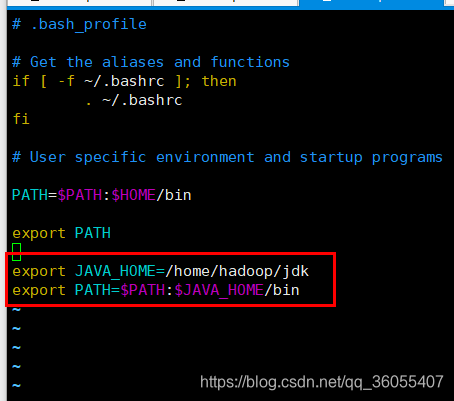The height and width of the screenshot is (401, 454).
Task: Click the 'export PATH=$PATH:$JAVA_HOME/bin' line
Action: point(156,290)
